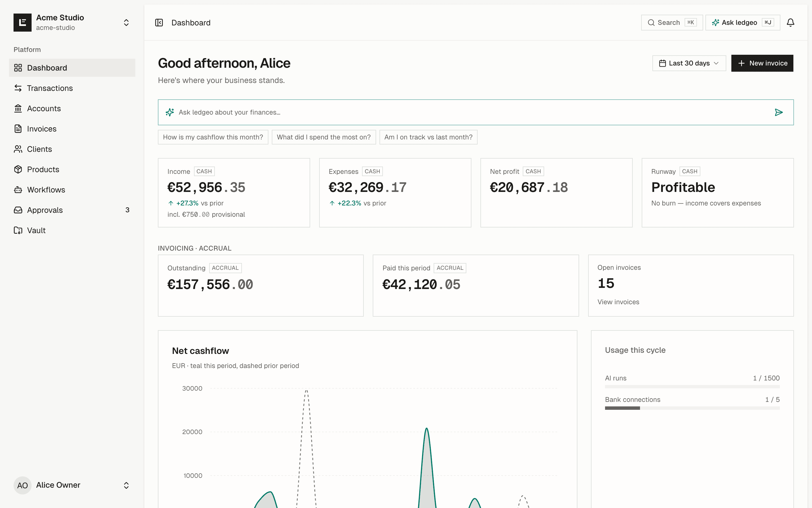Open notifications bell
812x508 pixels.
pos(791,23)
